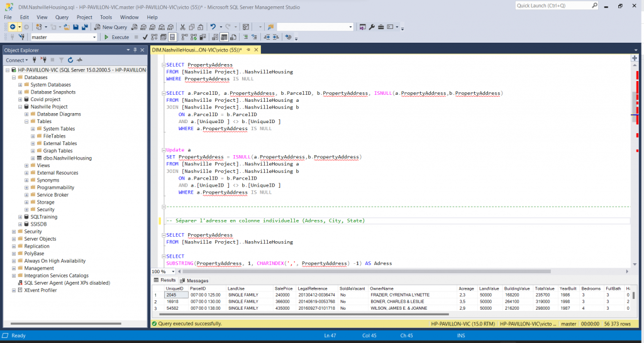Expand the Covid project database
Screen dimensions: 644x343
point(20,99)
